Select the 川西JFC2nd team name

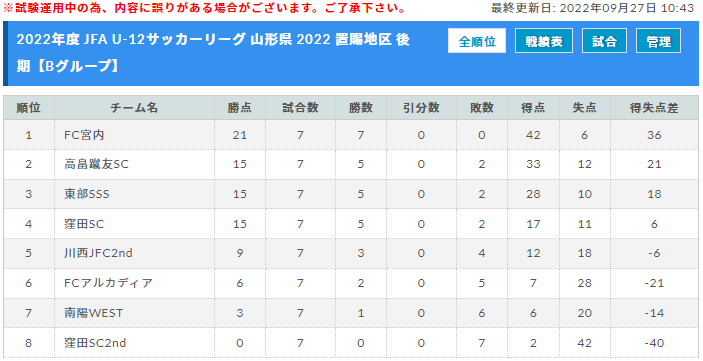[x=98, y=253]
